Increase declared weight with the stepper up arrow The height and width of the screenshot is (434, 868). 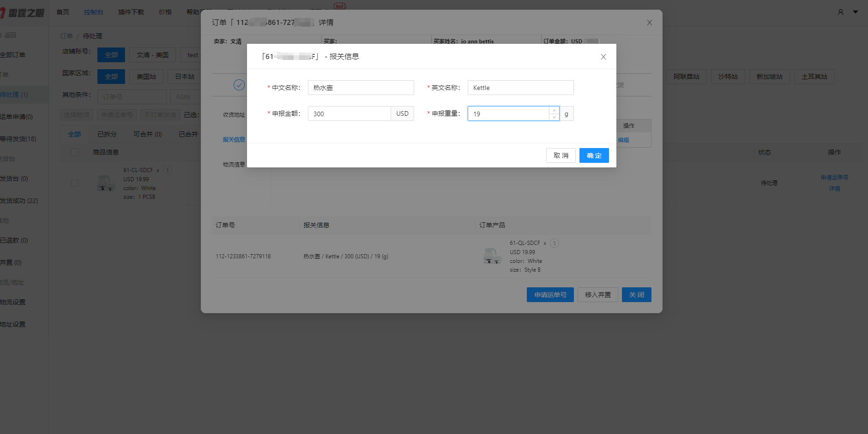pyautogui.click(x=554, y=110)
